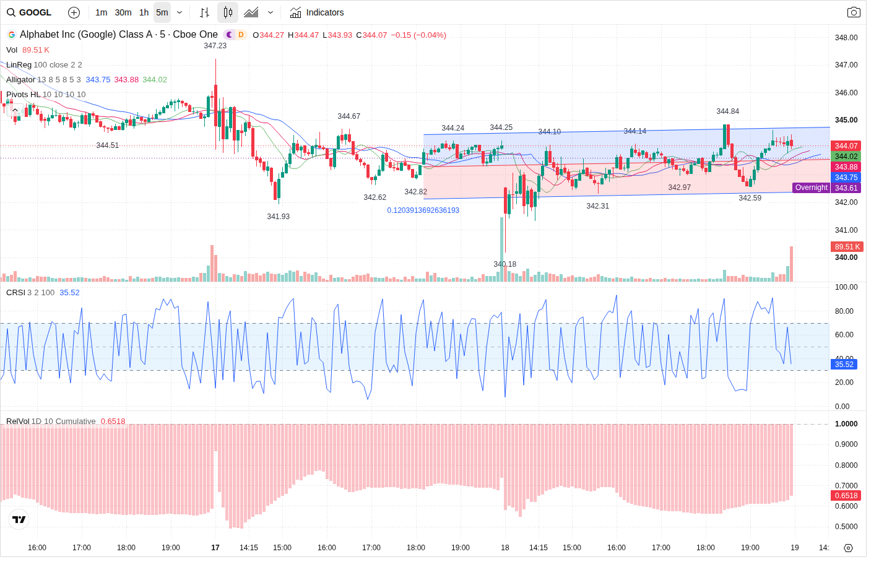Click the 345.00 price scale tick
This screenshot has width=879, height=588.
coord(846,120)
